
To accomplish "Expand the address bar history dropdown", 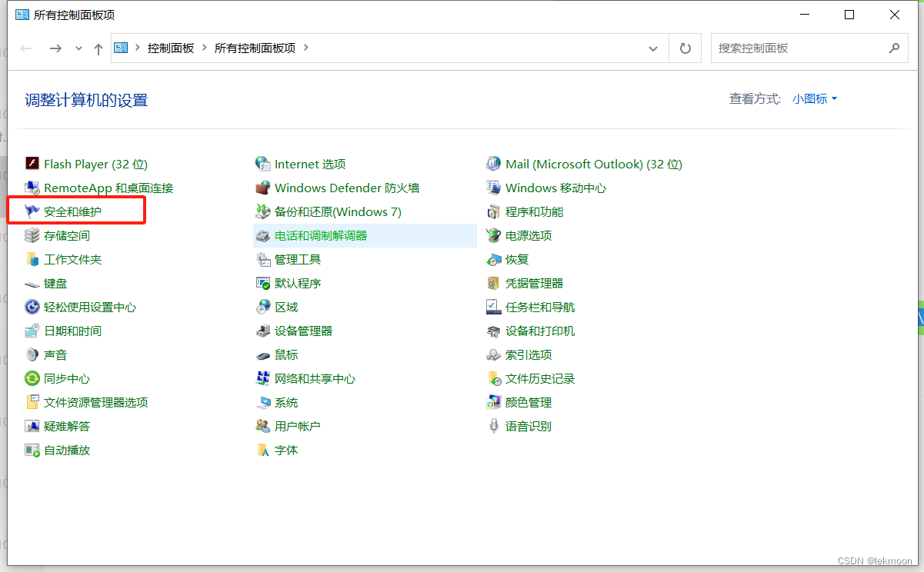I will (x=653, y=48).
